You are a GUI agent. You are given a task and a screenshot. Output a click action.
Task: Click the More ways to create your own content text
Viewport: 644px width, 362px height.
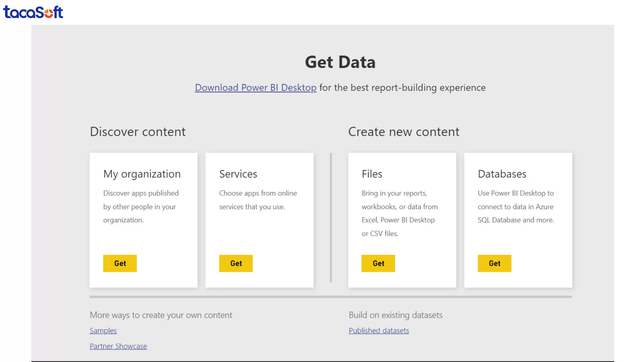[x=161, y=315]
